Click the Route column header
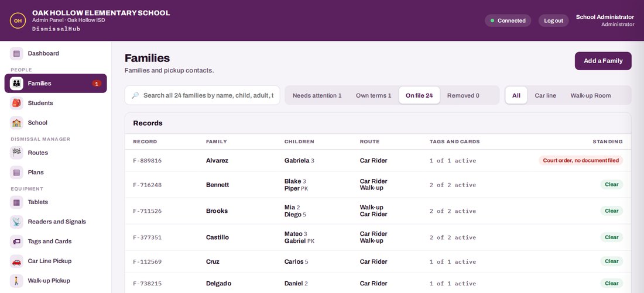The image size is (644, 293). (369, 142)
